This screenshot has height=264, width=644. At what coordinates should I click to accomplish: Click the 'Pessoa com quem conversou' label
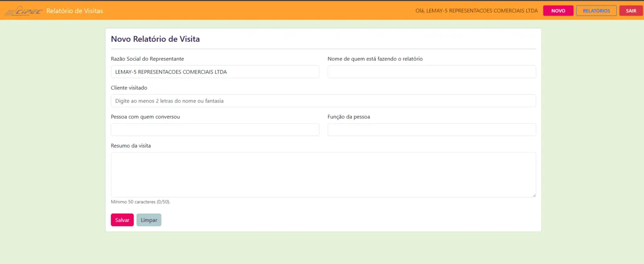pyautogui.click(x=145, y=117)
